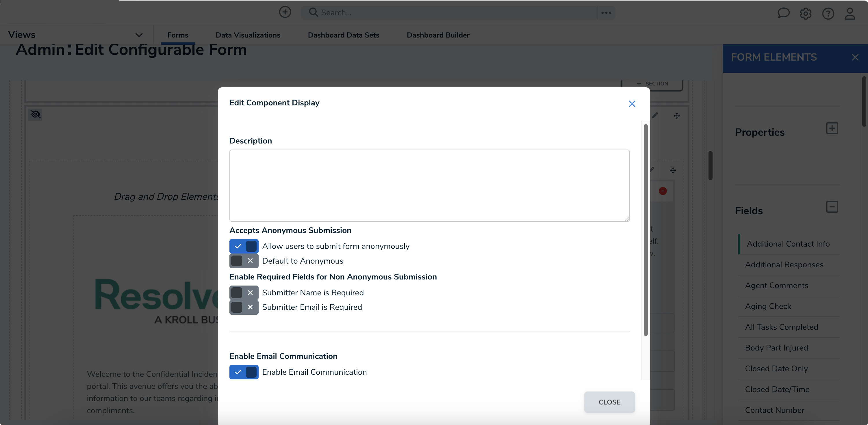Click the search options ellipsis icon

click(606, 13)
